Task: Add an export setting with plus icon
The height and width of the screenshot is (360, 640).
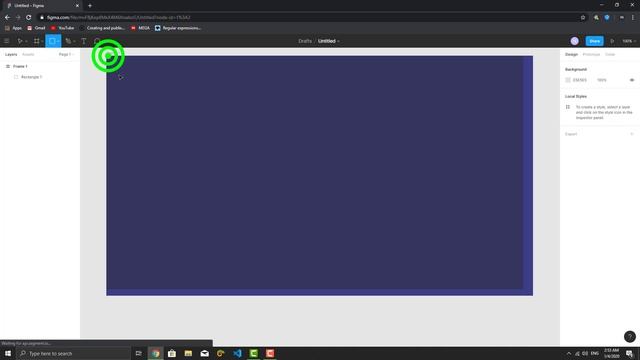Action: point(632,134)
